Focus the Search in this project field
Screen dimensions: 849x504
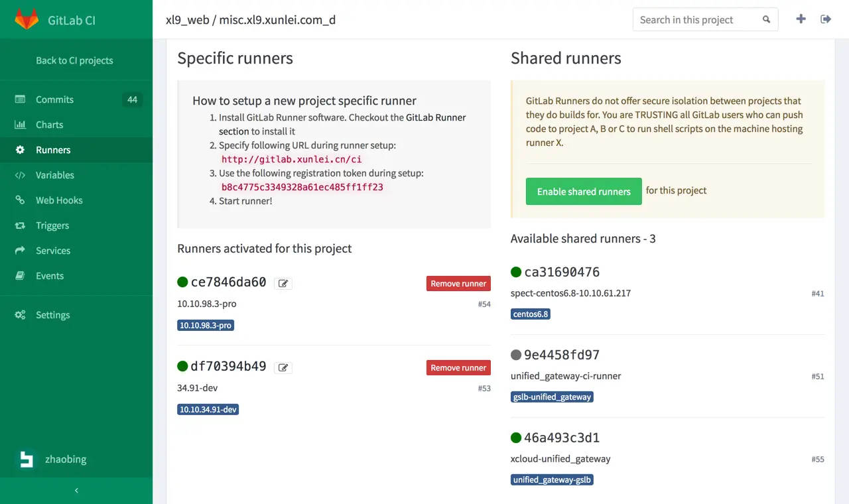[696, 20]
